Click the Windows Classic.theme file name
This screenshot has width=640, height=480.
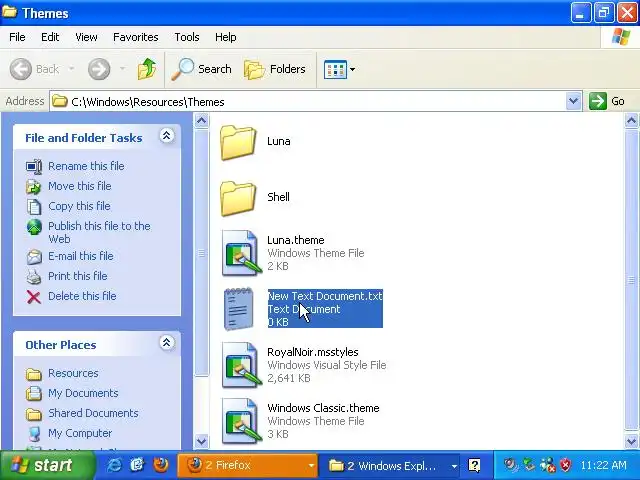point(323,408)
